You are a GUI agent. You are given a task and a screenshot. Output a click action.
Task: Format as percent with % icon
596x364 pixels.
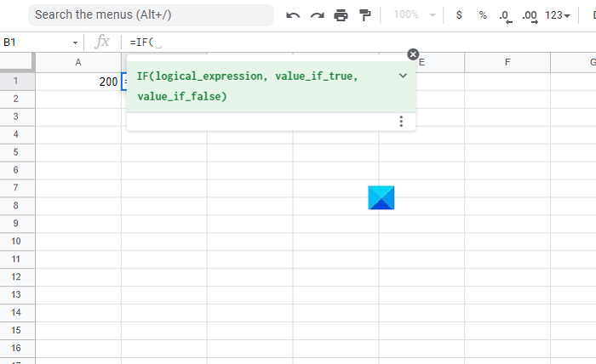[483, 14]
